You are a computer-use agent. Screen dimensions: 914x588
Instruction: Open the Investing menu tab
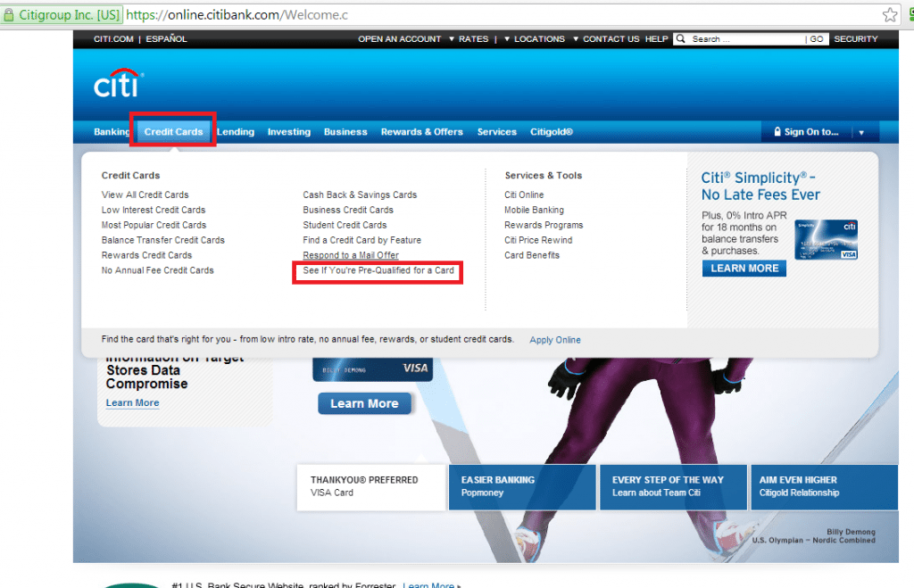[289, 132]
